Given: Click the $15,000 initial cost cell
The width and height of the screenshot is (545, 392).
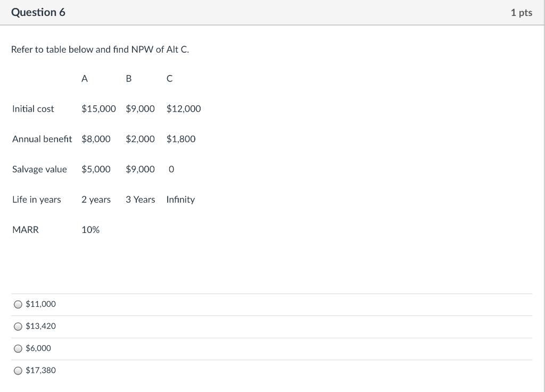Looking at the screenshot, I should pyautogui.click(x=98, y=109).
